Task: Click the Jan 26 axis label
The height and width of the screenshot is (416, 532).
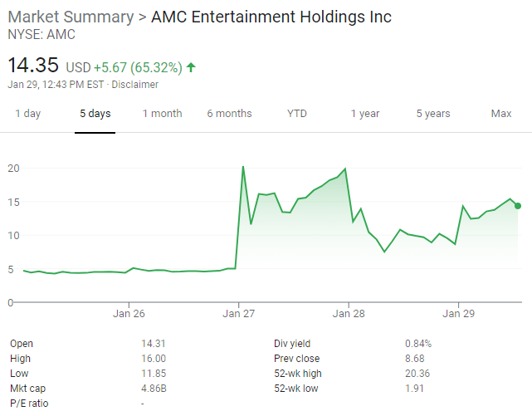Action: pos(129,314)
